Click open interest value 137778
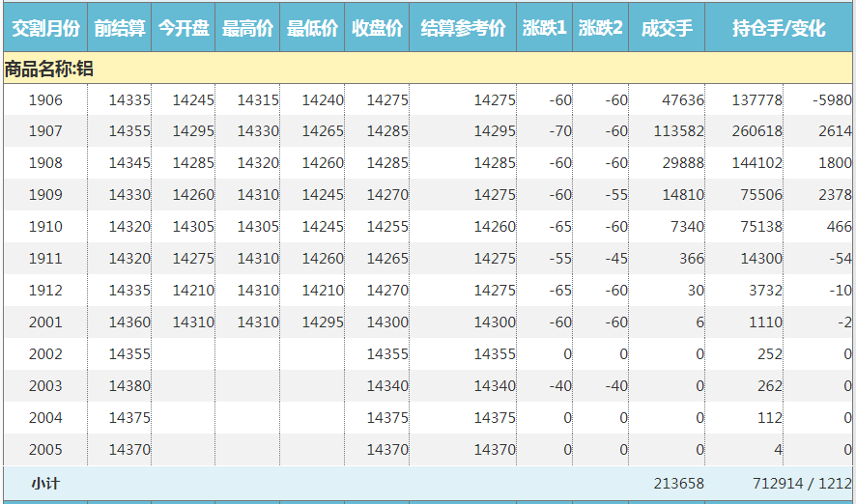The image size is (856, 504). (756, 99)
